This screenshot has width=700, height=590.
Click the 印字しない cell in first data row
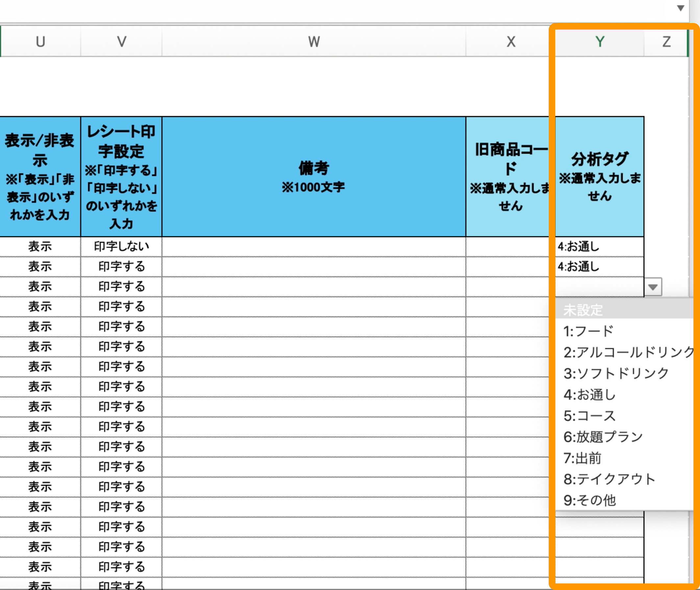click(121, 247)
